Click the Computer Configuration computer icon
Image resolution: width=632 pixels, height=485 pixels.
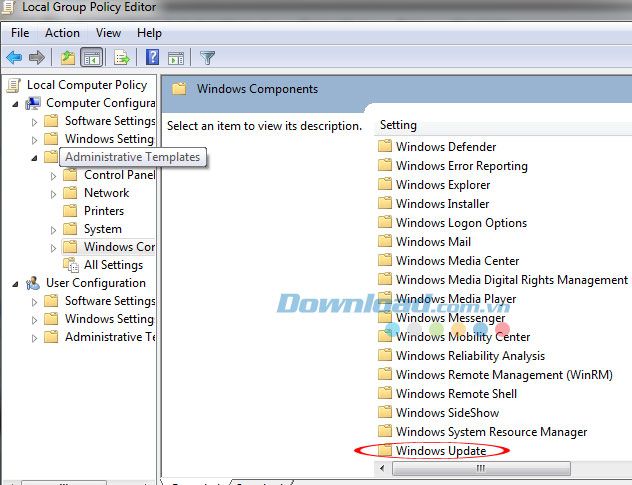[33, 103]
